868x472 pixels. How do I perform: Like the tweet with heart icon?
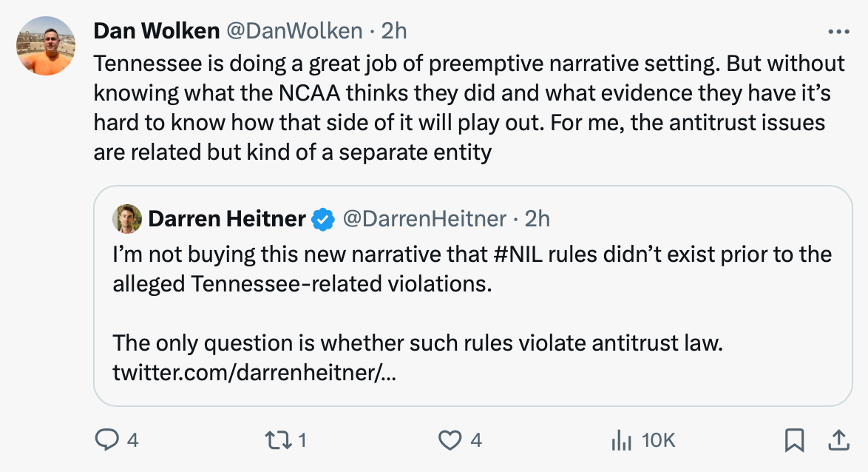click(450, 441)
